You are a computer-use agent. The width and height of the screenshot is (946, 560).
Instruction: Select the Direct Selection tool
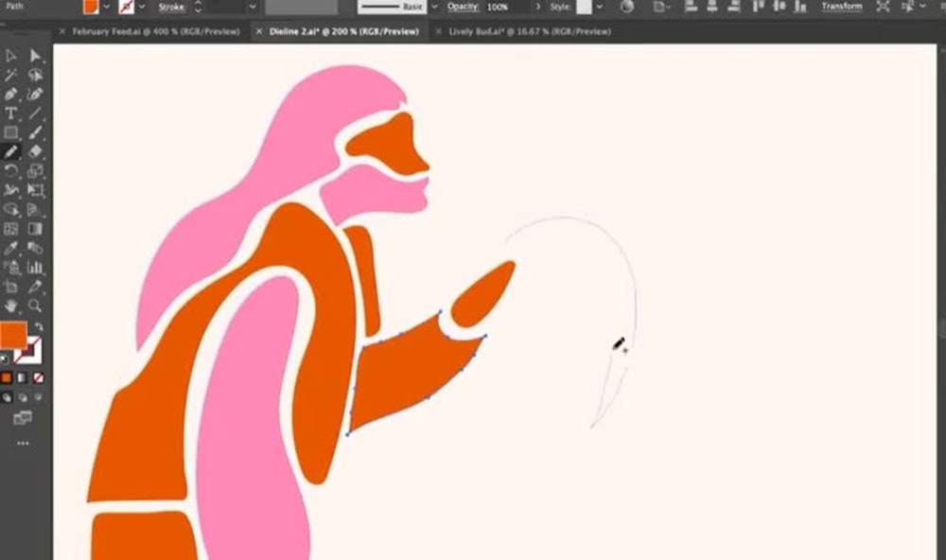(35, 56)
